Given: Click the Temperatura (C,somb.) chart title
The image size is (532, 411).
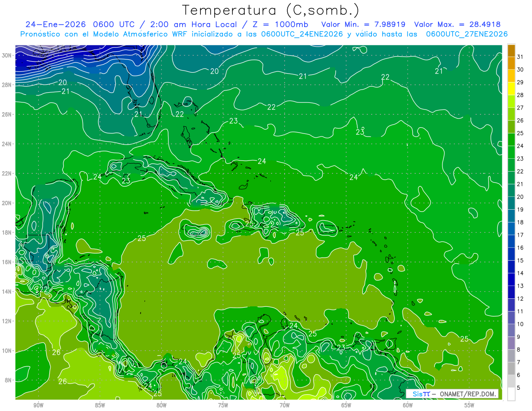Looking at the screenshot, I should pyautogui.click(x=270, y=11).
